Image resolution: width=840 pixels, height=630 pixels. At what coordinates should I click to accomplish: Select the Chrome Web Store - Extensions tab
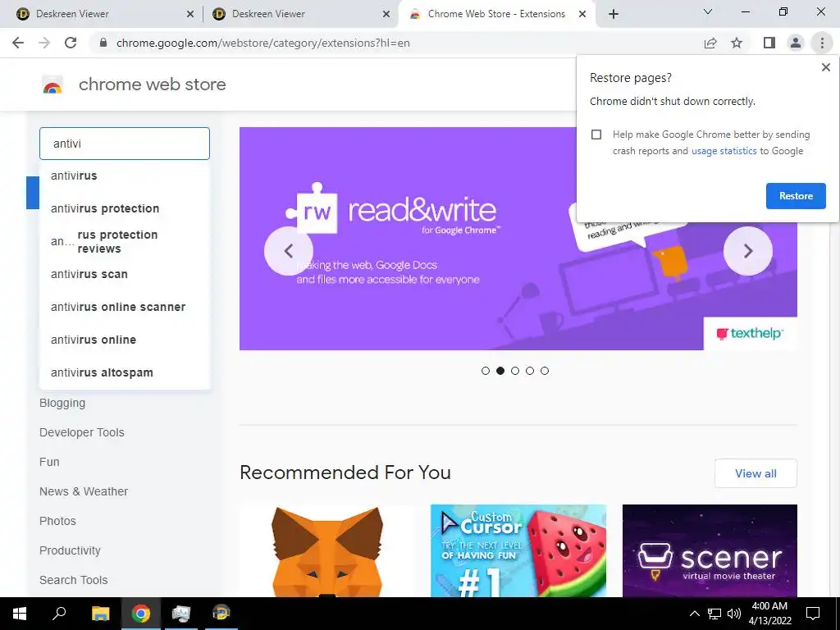click(495, 15)
